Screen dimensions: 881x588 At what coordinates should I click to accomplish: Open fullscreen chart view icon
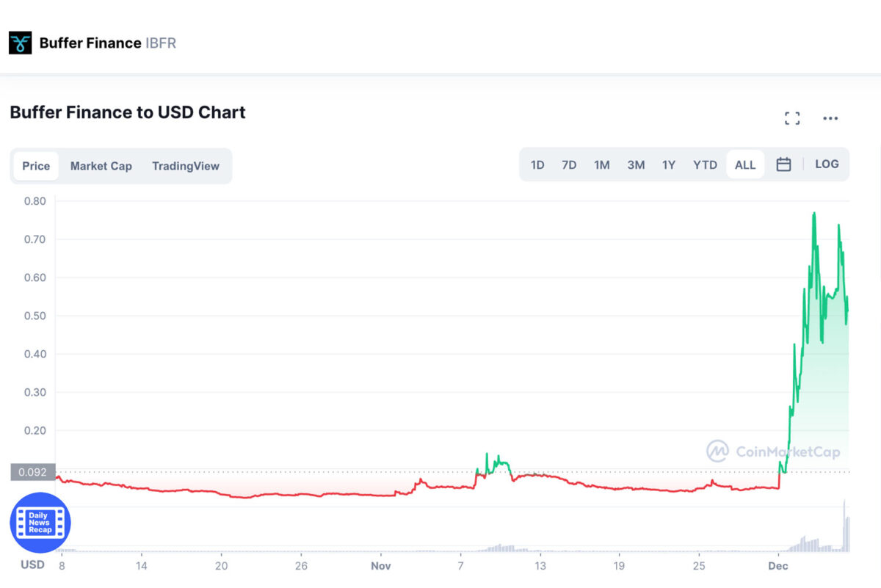(x=792, y=118)
